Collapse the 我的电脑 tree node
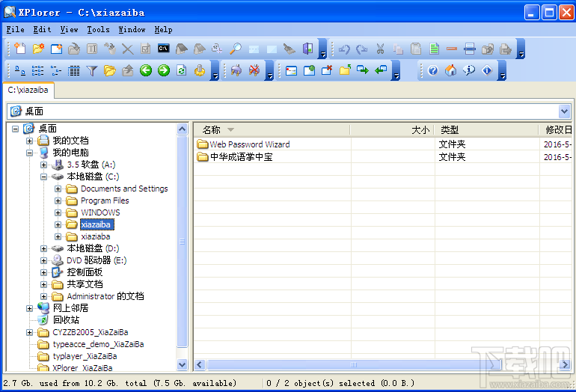This screenshot has height=392, width=576. pos(29,153)
